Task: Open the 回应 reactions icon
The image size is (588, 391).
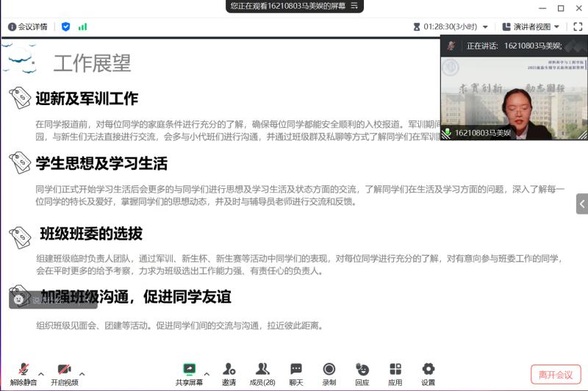Action: point(362,373)
